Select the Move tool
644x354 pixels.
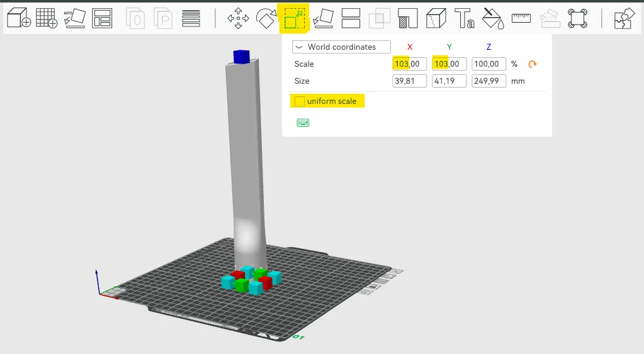[238, 18]
